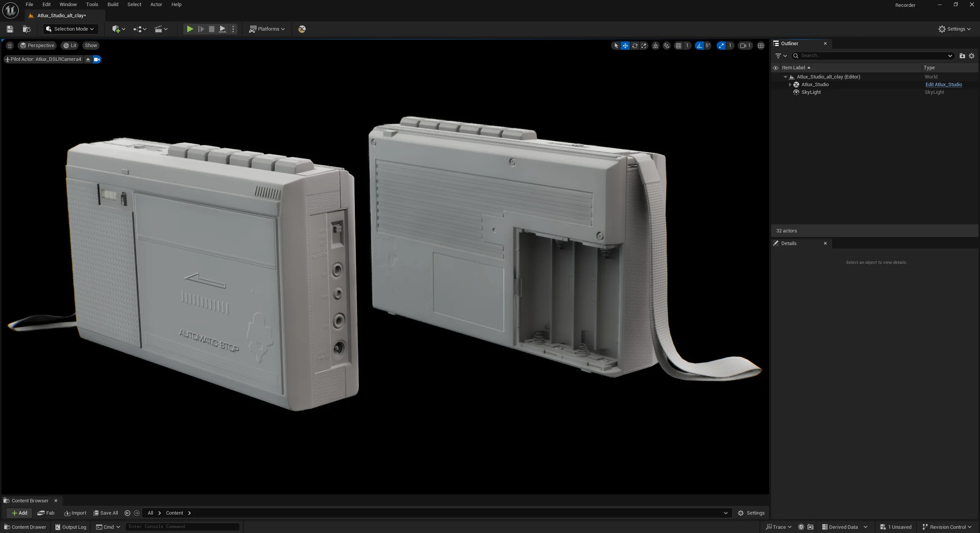The image size is (980, 533).
Task: Open the File menu
Action: click(x=29, y=5)
